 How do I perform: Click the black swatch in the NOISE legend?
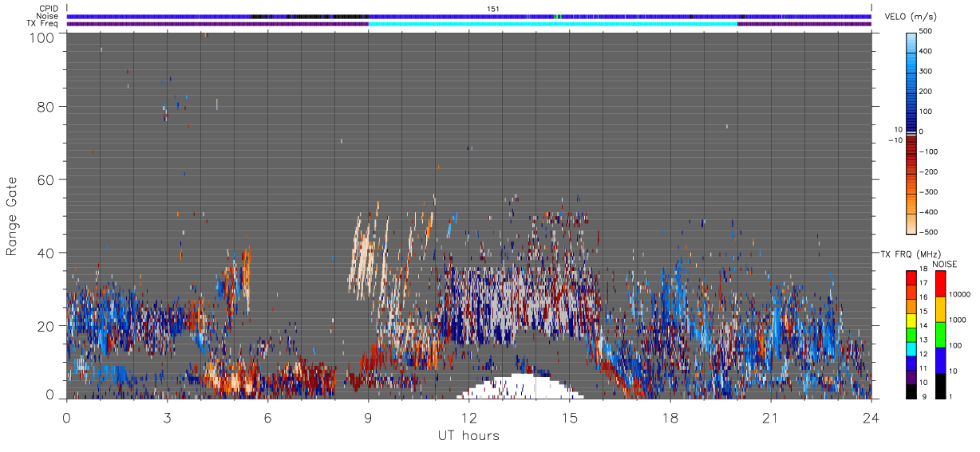pos(940,385)
